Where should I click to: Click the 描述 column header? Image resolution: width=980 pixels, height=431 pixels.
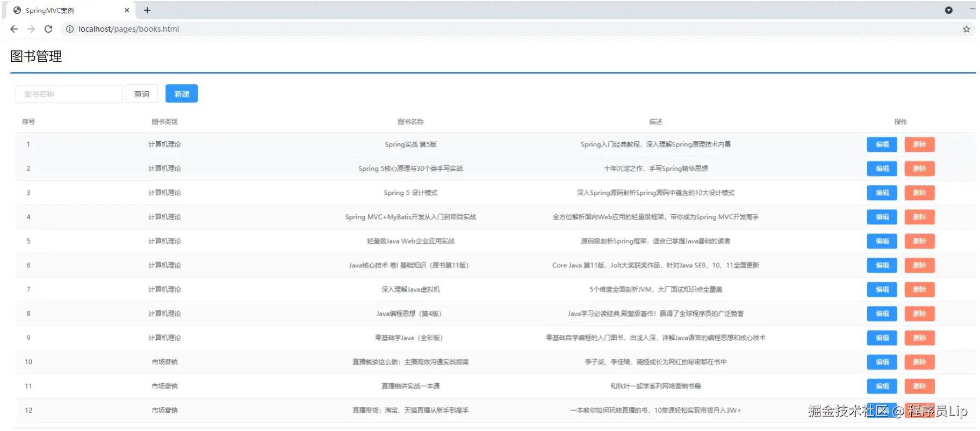pos(655,122)
